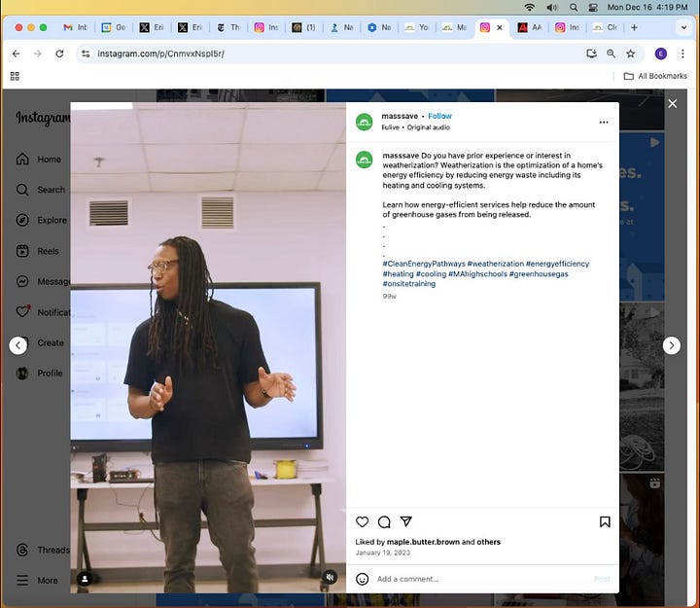Close the active Instagram tab
The width and height of the screenshot is (700, 608).
500,27
